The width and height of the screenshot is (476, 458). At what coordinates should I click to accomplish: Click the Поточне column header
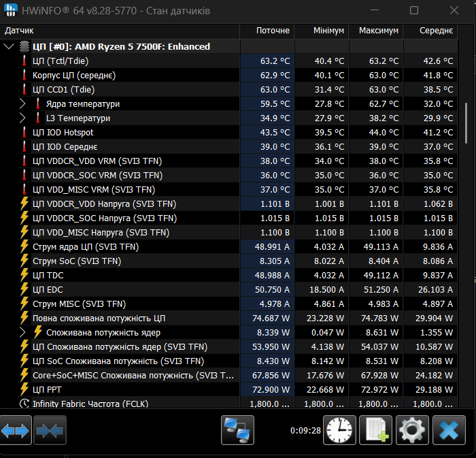coord(272,31)
